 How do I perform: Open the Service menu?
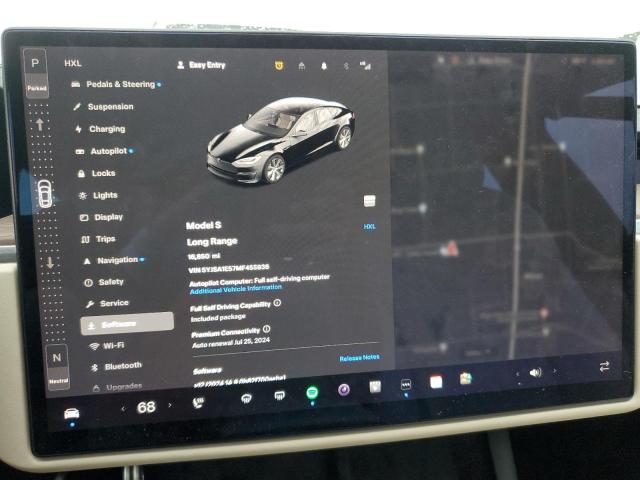(x=107, y=303)
